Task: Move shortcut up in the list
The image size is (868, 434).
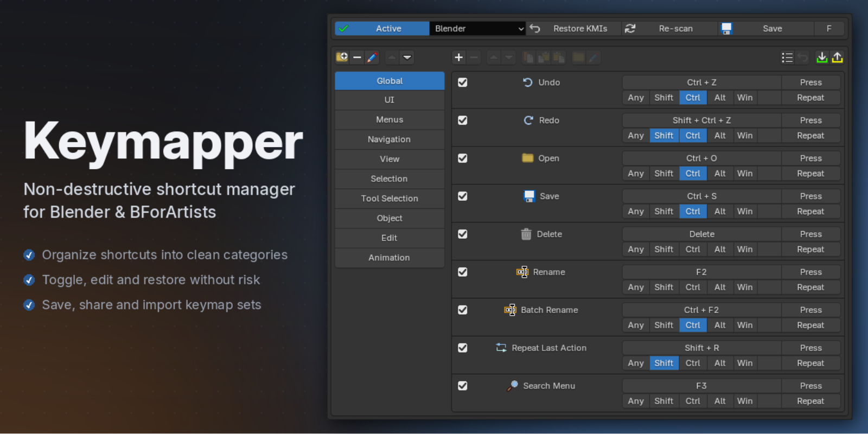Action: (494, 58)
